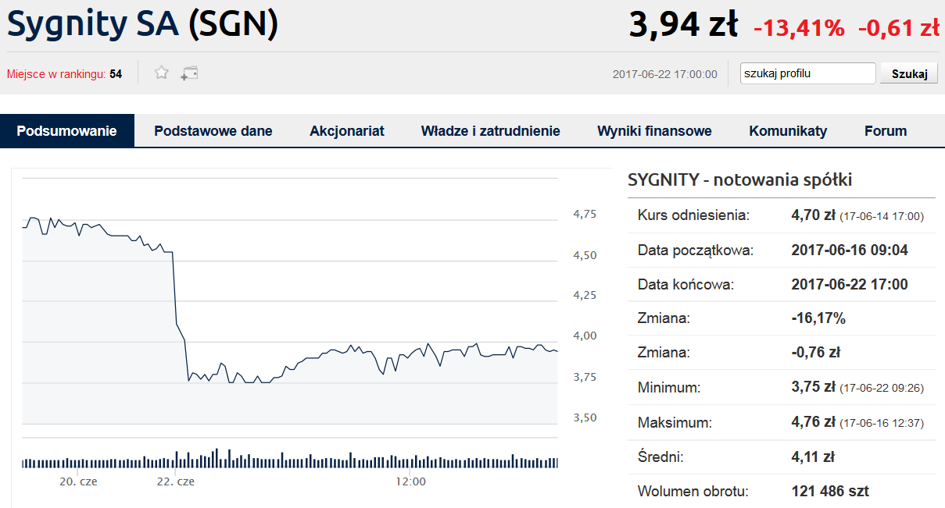Click the Szukaj button
The image size is (945, 508).
(909, 74)
